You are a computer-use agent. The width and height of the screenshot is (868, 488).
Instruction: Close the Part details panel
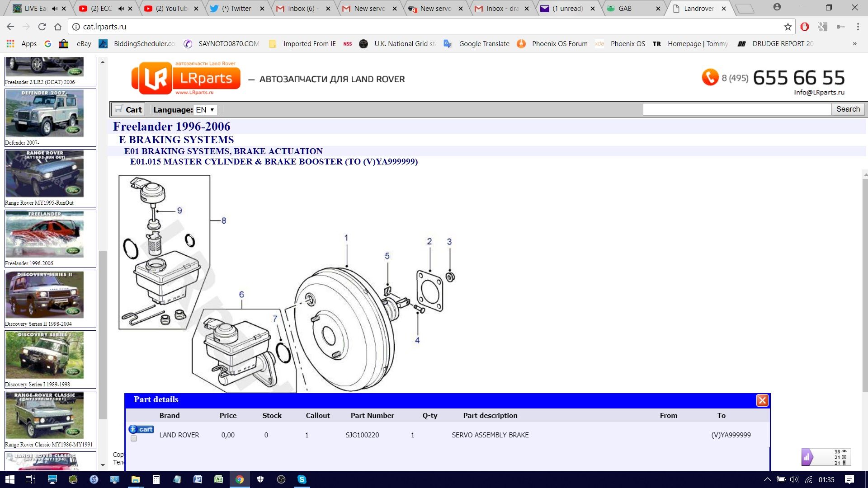pos(762,400)
